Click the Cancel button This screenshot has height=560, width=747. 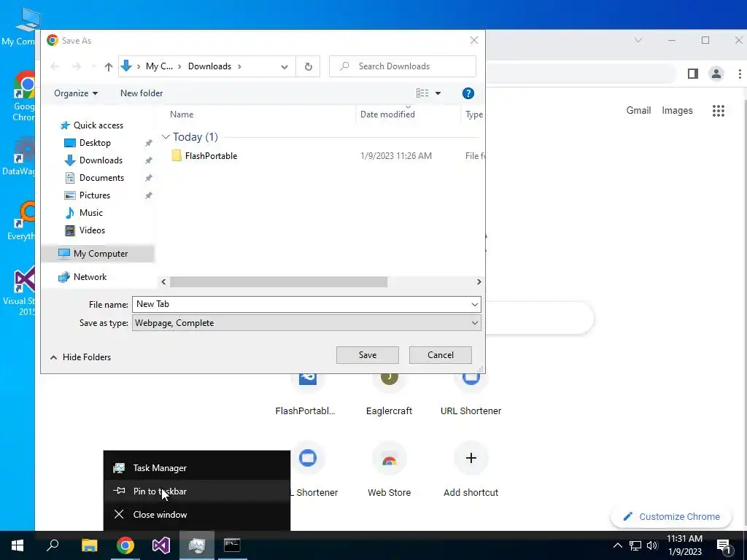tap(440, 355)
